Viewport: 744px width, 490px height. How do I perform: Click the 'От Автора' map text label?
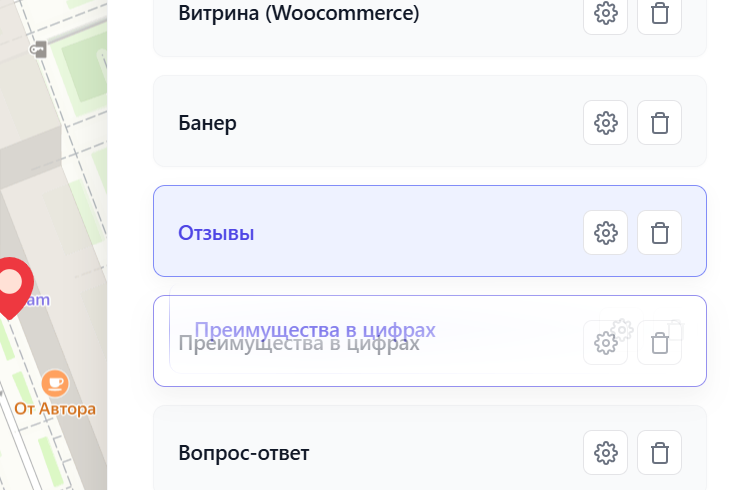[x=55, y=408]
